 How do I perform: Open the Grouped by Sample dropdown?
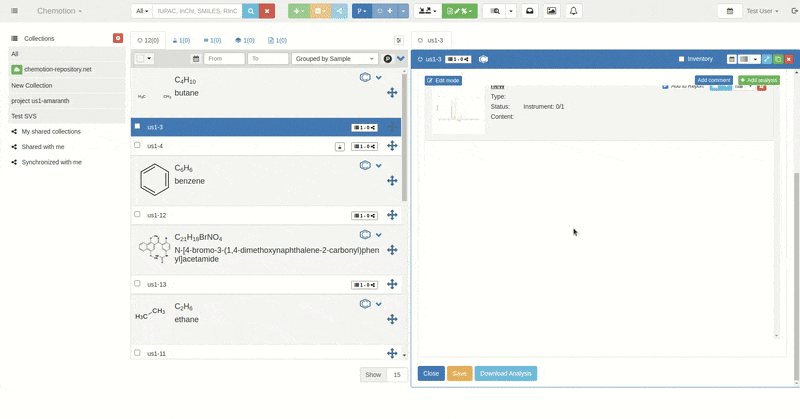[x=334, y=59]
